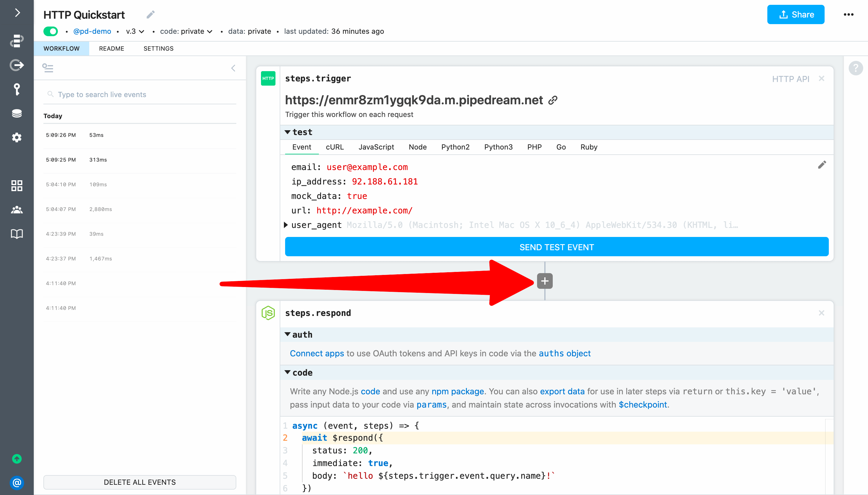Click the three-dot overflow menu icon
868x495 pixels.
click(x=848, y=14)
